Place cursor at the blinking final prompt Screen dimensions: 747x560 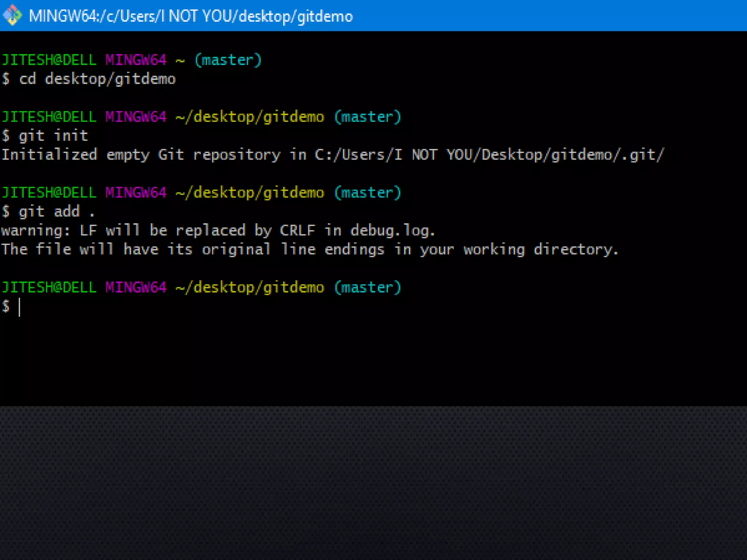pos(20,307)
